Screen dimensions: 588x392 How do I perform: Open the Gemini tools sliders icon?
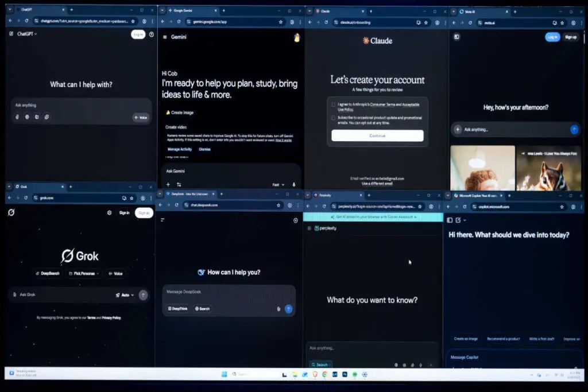click(x=179, y=184)
